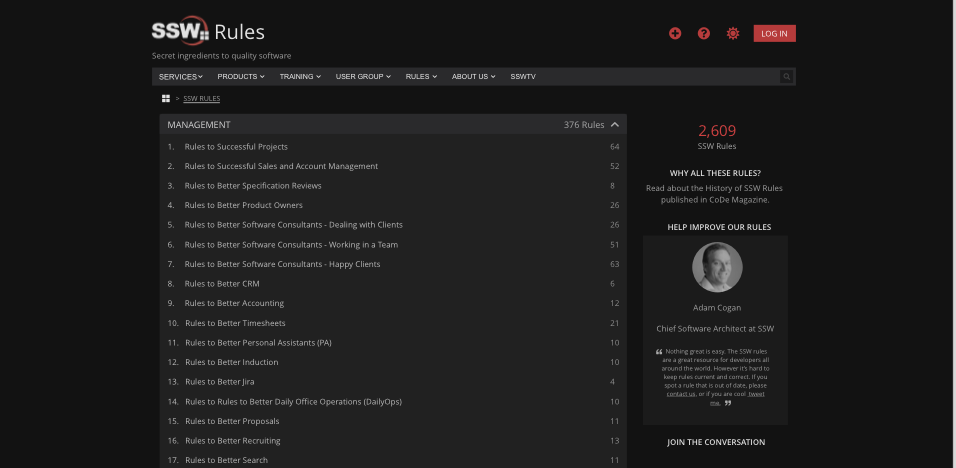The image size is (956, 468).
Task: Click the 2,609 SSW Rules count
Action: pyautogui.click(x=717, y=131)
